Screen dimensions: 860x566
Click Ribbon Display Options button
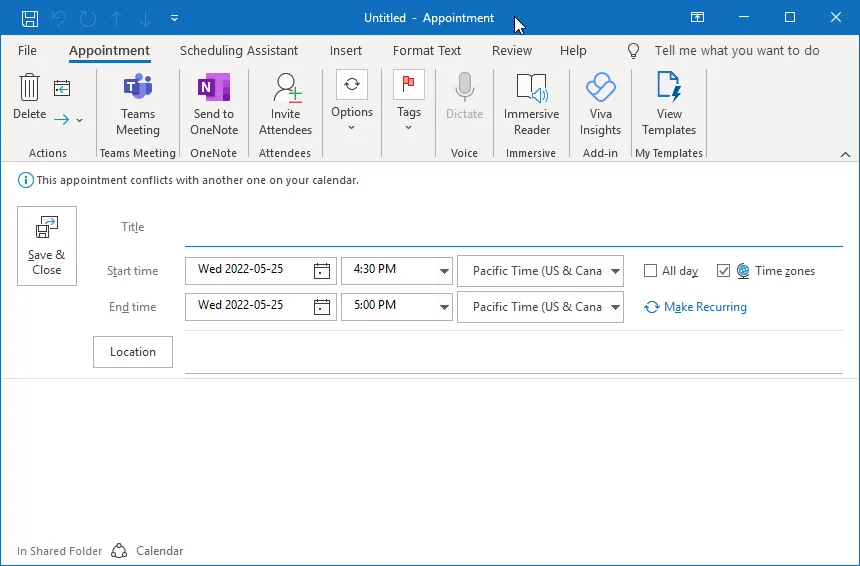(697, 18)
